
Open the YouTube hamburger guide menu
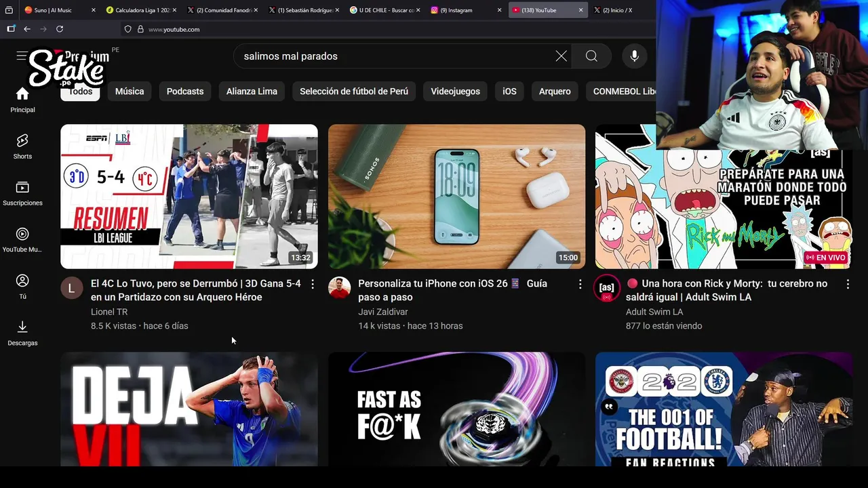pos(22,56)
